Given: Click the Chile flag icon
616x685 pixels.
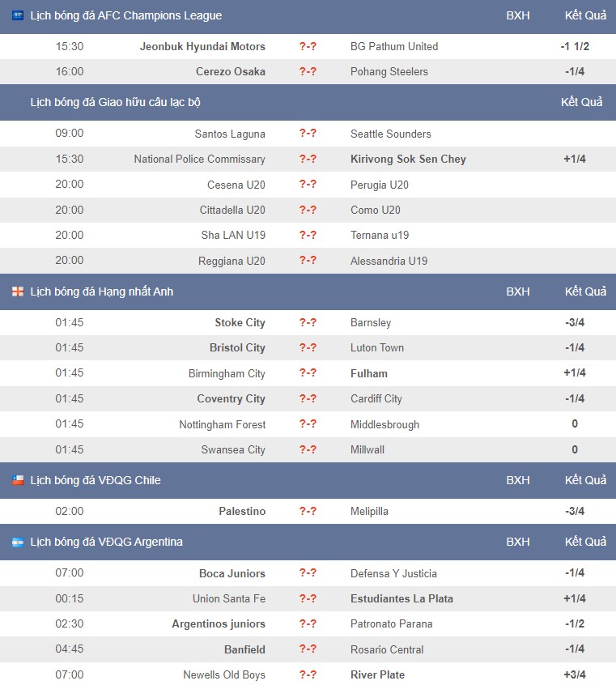Looking at the screenshot, I should pos(18,480).
